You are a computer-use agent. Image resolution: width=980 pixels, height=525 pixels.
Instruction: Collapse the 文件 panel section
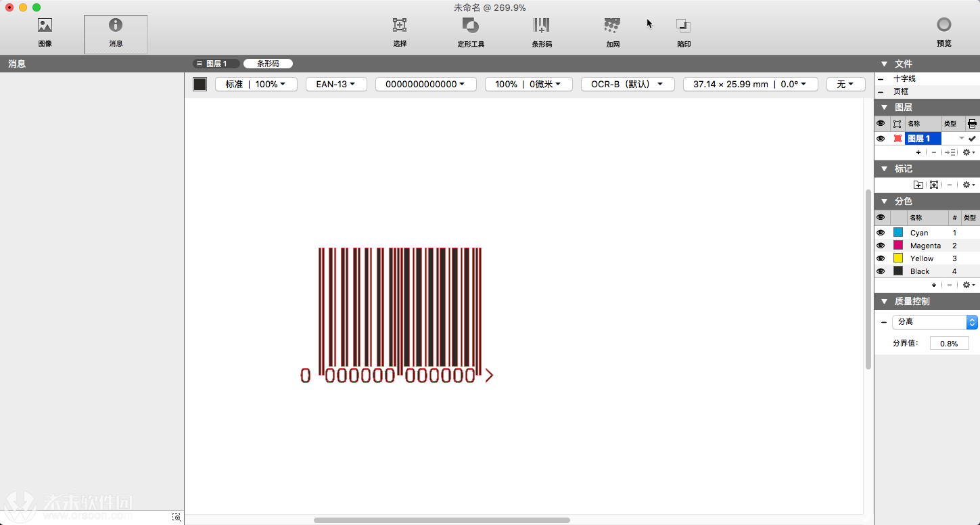click(883, 64)
